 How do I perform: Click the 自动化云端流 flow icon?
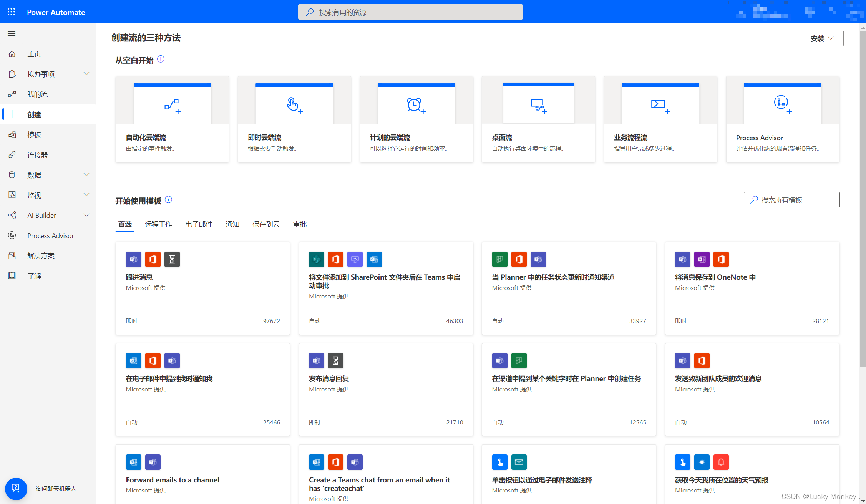(x=172, y=106)
